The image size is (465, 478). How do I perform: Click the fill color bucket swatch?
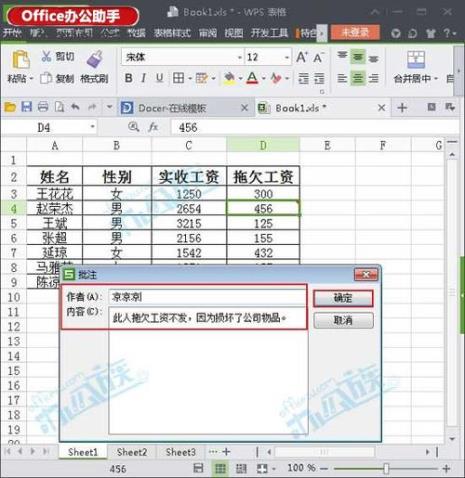point(229,78)
